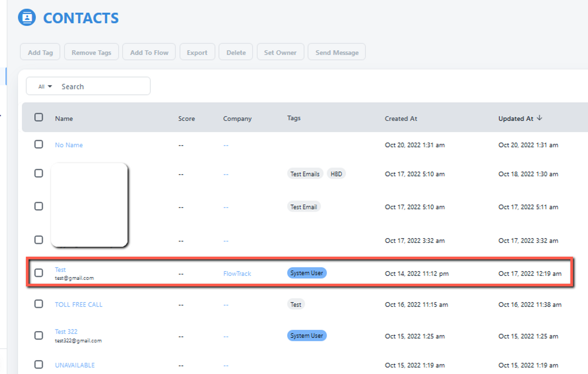The image size is (588, 374).
Task: Sort by Created At column header
Action: pos(401,119)
